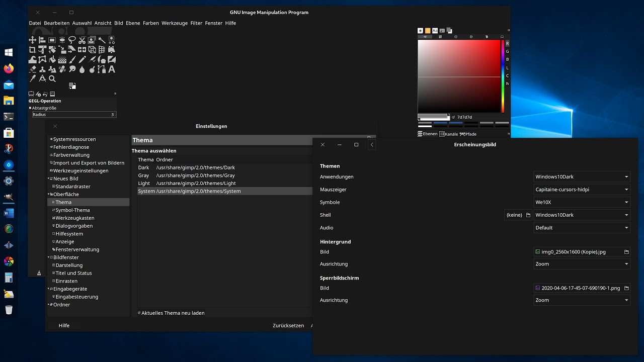Switch to the Kanäle tab

(448, 134)
